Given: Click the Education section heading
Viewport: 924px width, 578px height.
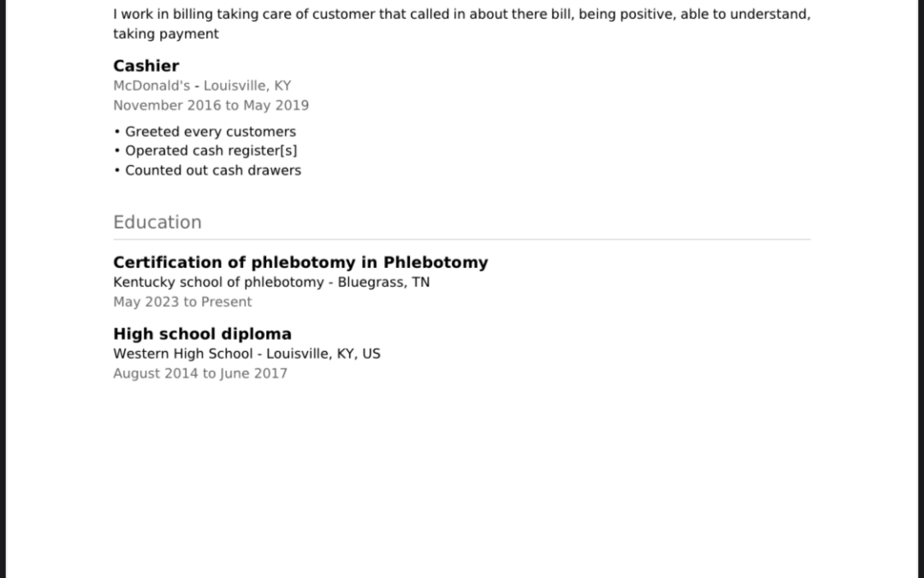Looking at the screenshot, I should (x=157, y=223).
